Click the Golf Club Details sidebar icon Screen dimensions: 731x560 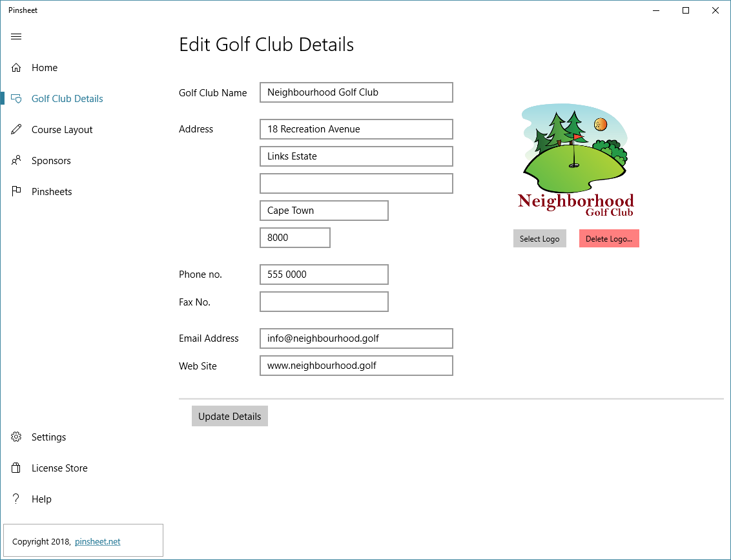tap(16, 98)
